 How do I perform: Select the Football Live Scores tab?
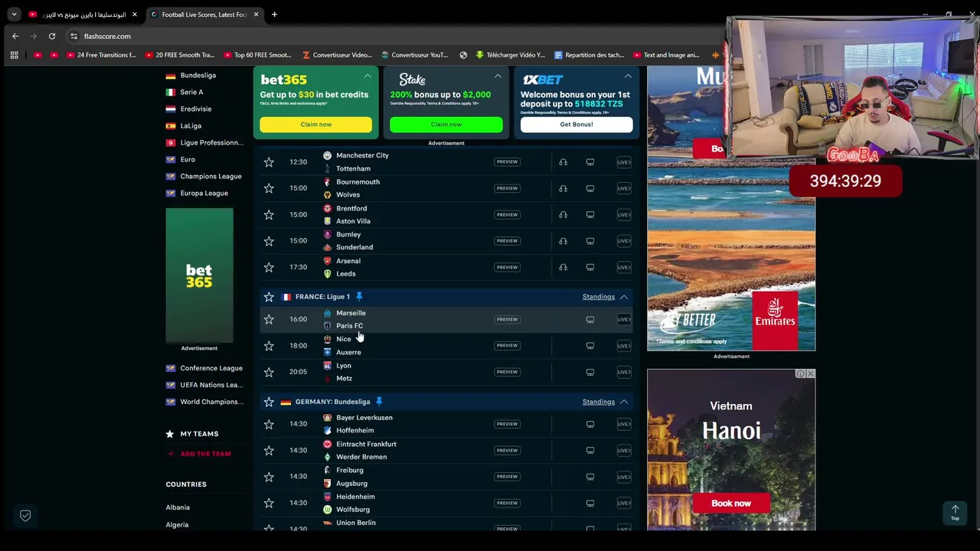(x=204, y=15)
